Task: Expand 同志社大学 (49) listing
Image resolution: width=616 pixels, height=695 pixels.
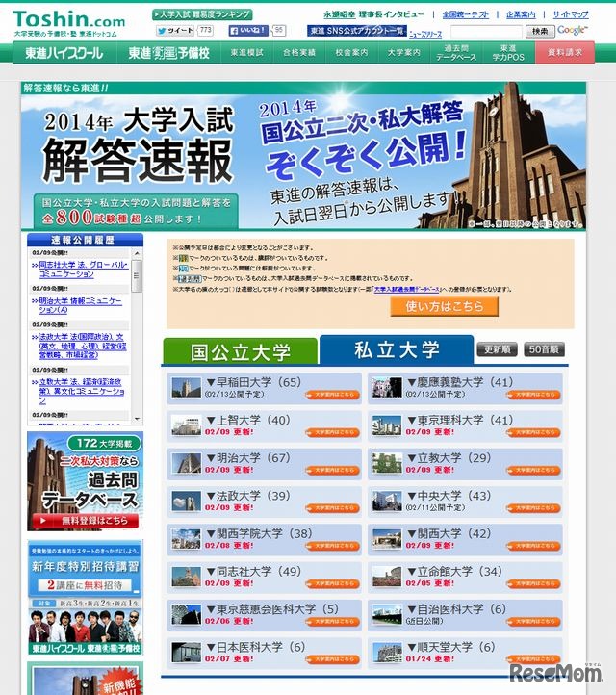Action: [253, 572]
